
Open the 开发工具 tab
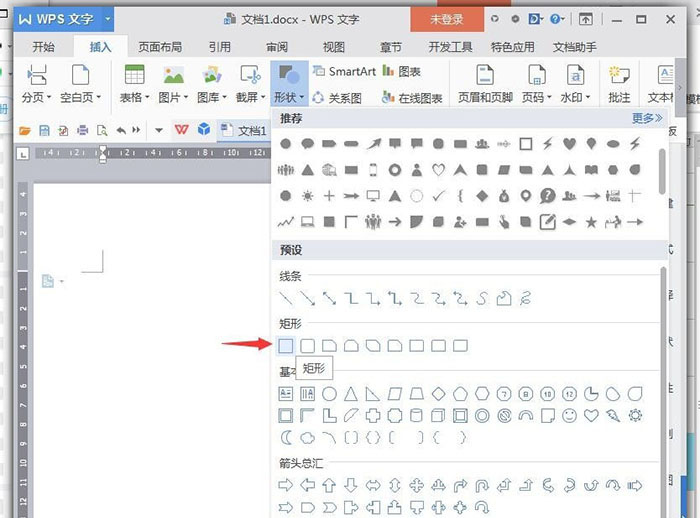pyautogui.click(x=450, y=47)
